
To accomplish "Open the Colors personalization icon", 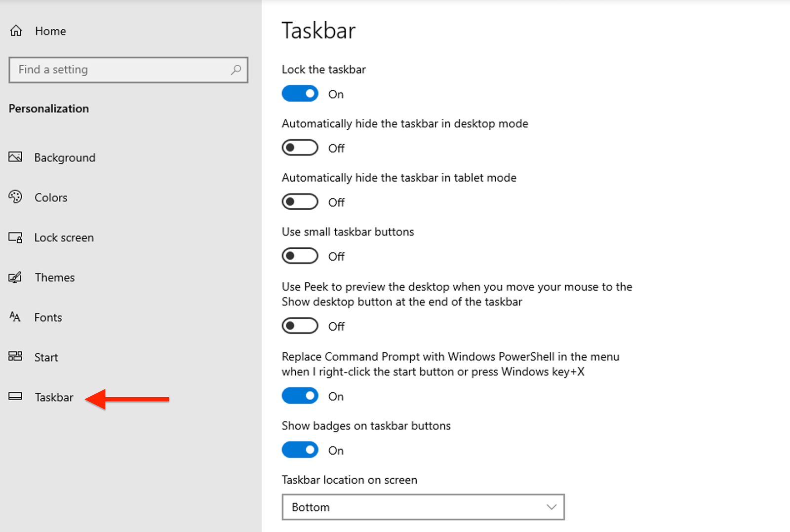I will point(15,197).
